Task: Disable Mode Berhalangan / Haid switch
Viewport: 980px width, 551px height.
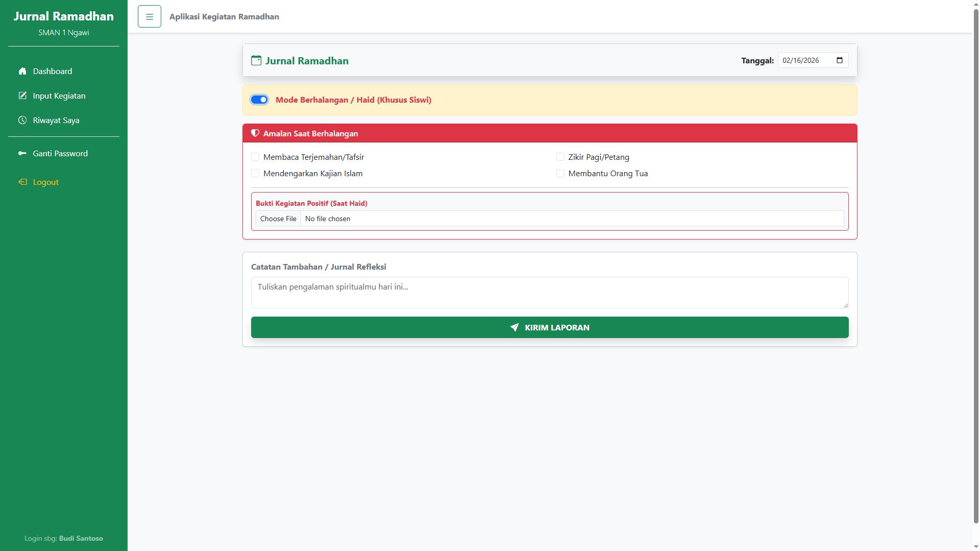Action: 259,100
